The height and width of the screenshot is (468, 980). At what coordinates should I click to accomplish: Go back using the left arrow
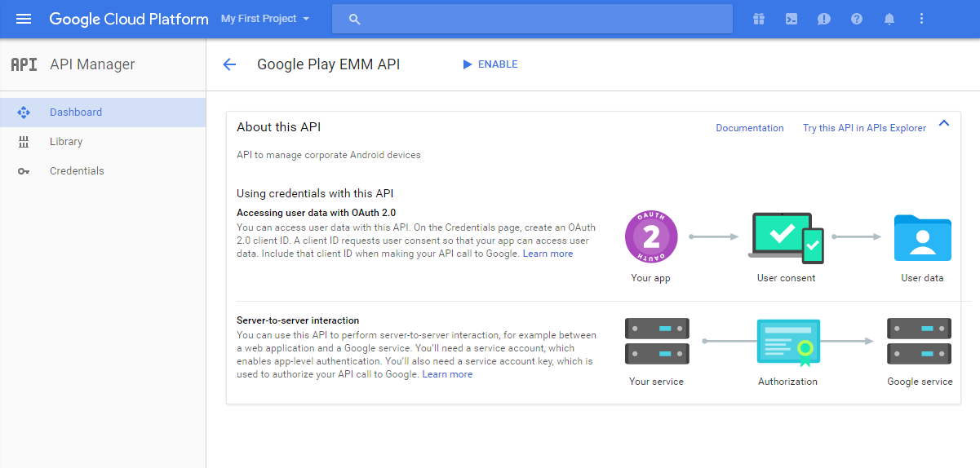229,64
